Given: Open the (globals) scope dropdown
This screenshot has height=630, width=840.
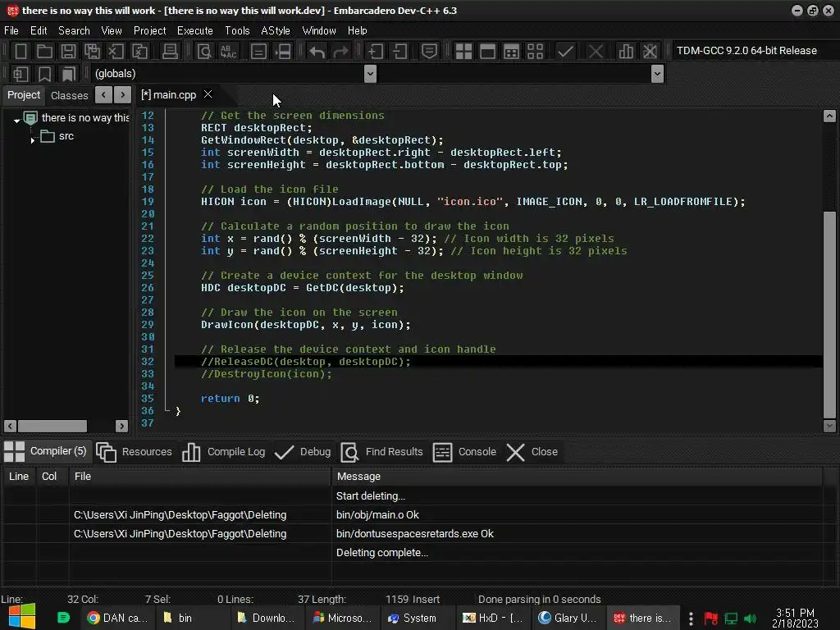Looking at the screenshot, I should [370, 74].
